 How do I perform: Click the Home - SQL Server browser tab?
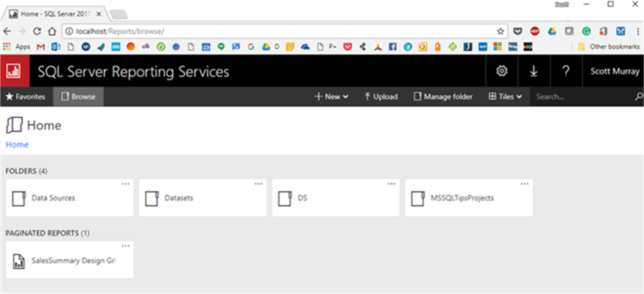tap(55, 14)
